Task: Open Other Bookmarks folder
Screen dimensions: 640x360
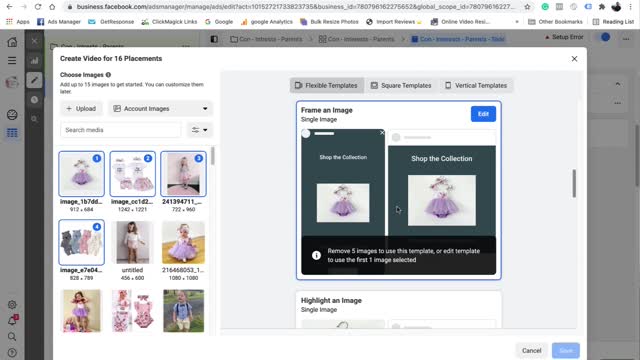Action: [x=555, y=22]
